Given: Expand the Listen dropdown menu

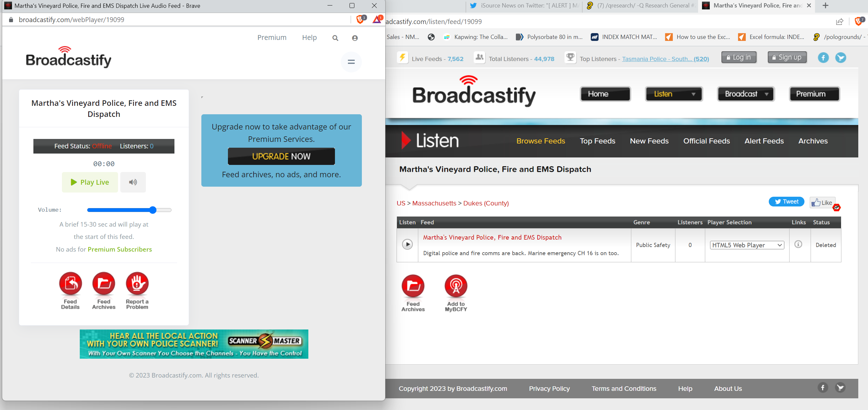Looking at the screenshot, I should 673,94.
